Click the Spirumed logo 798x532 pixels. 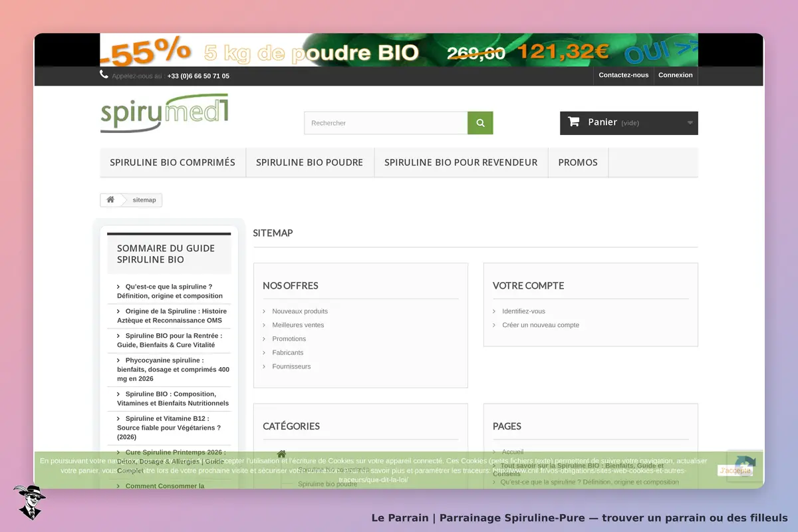(x=164, y=113)
